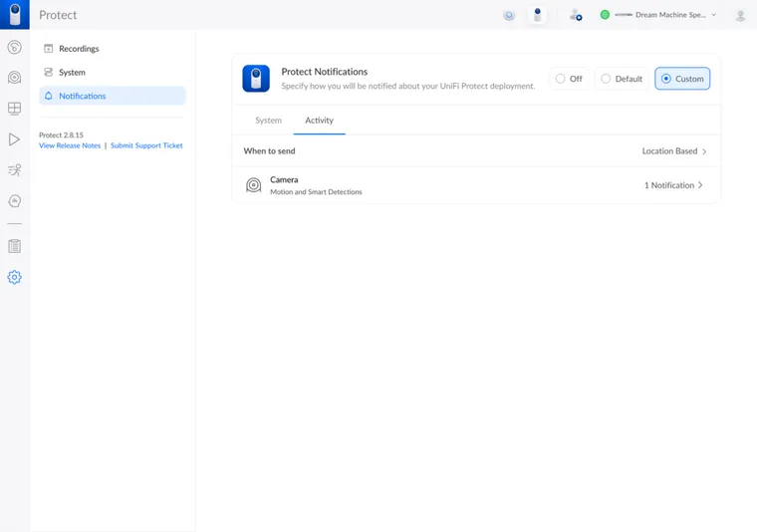The image size is (757, 532).
Task: Click the View Release Notes link
Action: (70, 145)
